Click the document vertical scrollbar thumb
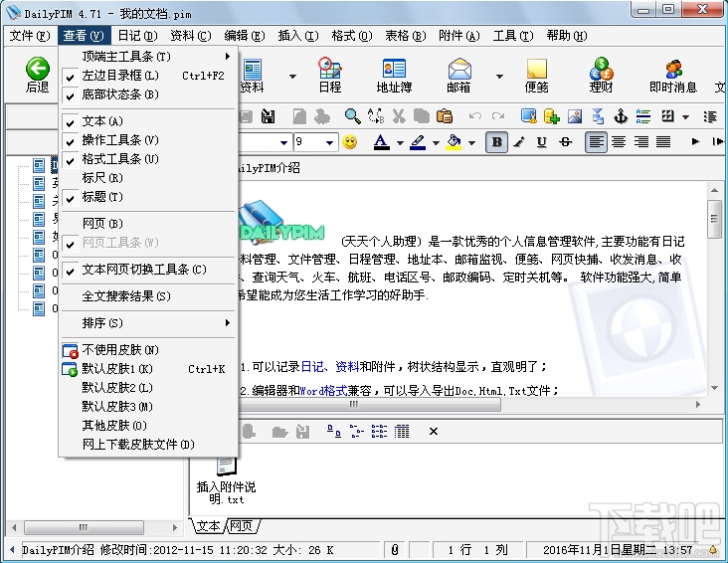The height and width of the screenshot is (563, 728). pos(714,219)
